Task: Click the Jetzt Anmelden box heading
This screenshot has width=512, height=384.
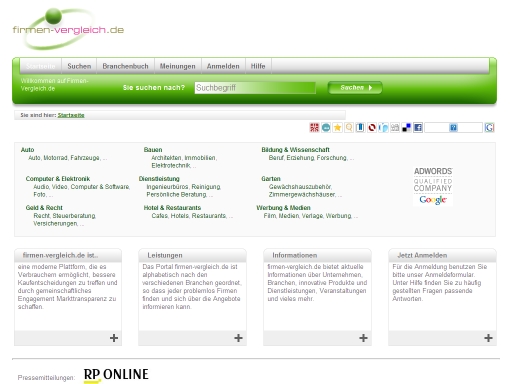Action: click(x=422, y=255)
